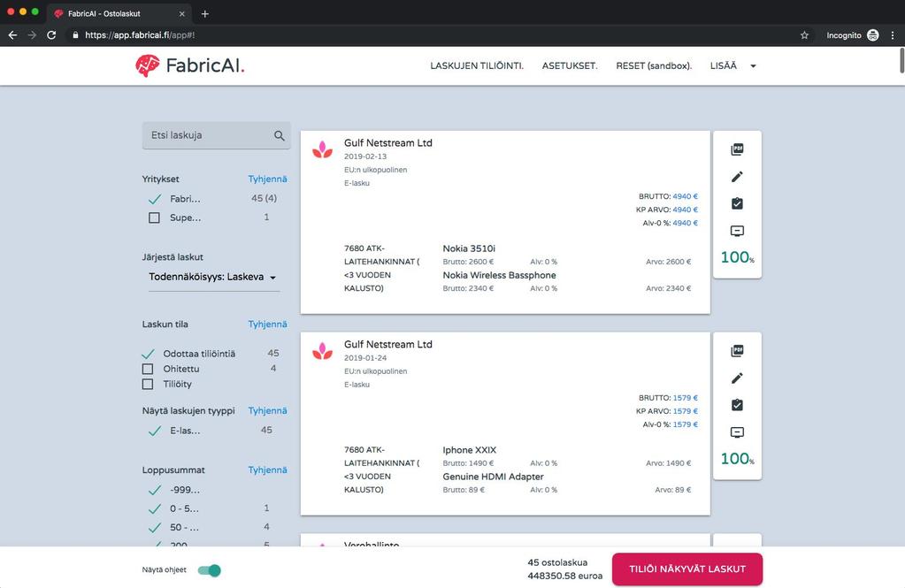
Task: Click Tyhjennä next to Laskun tila
Action: (267, 325)
